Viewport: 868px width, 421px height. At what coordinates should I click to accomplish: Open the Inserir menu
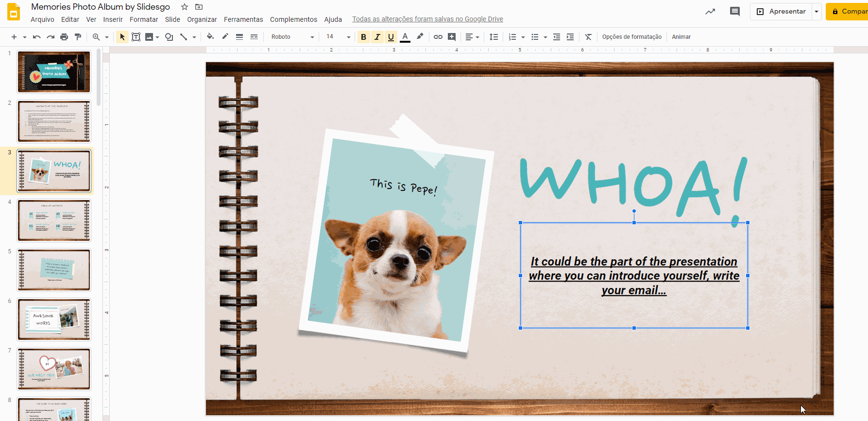[113, 19]
